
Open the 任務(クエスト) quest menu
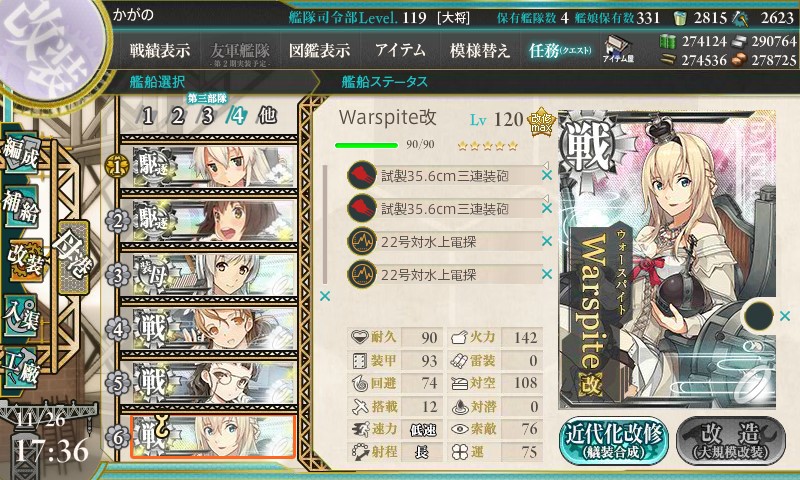[x=560, y=50]
